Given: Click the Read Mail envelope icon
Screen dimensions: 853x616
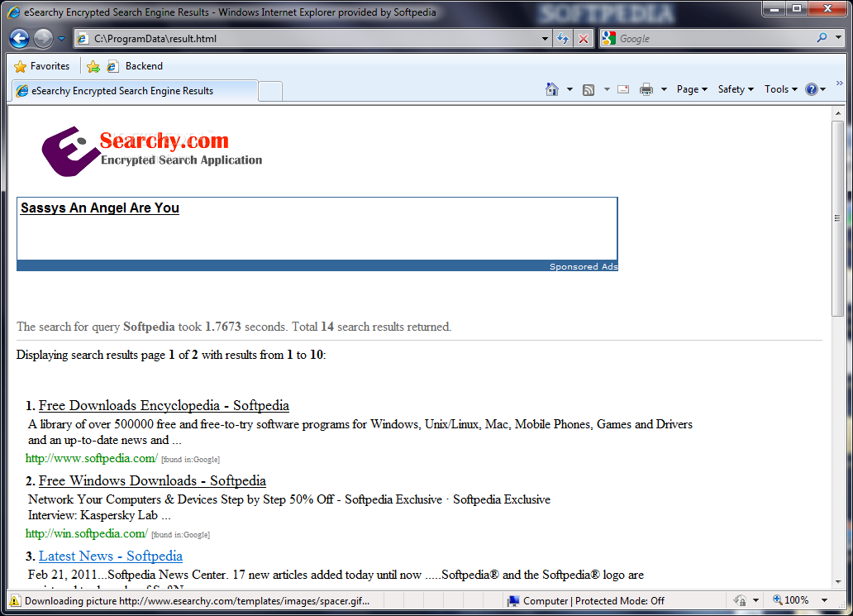Looking at the screenshot, I should click(623, 89).
